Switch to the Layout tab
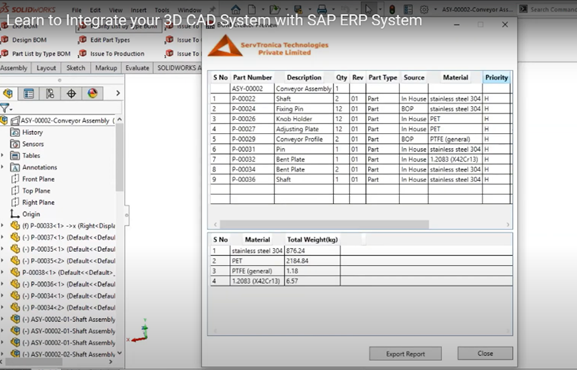The width and height of the screenshot is (577, 370). [46, 68]
